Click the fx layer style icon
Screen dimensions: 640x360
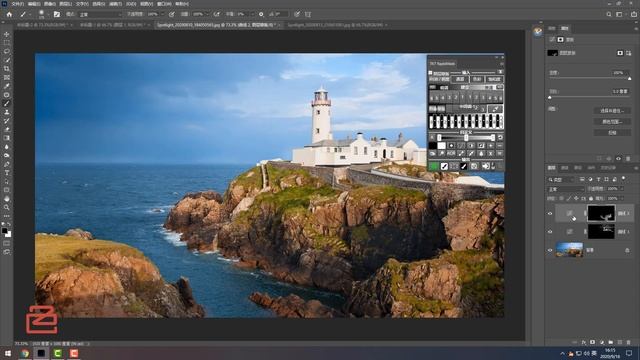pos(584,342)
